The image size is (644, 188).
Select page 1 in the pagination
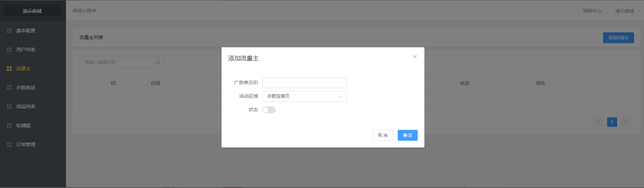[x=612, y=122]
